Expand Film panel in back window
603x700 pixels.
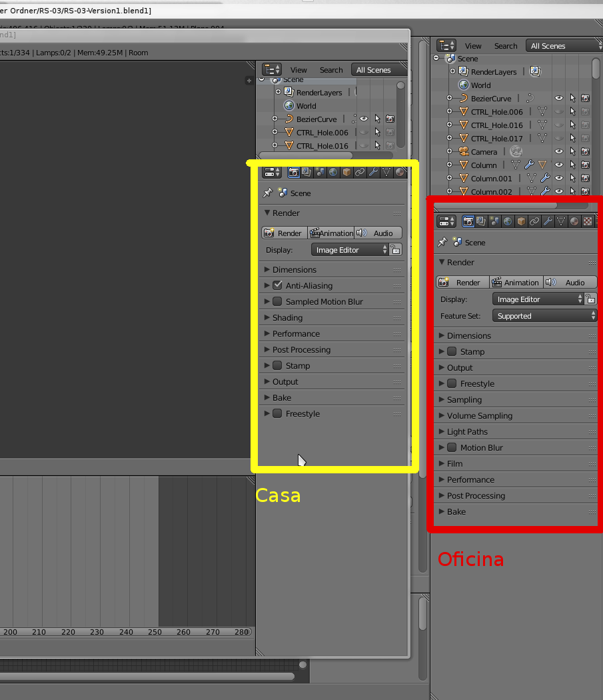click(516, 463)
